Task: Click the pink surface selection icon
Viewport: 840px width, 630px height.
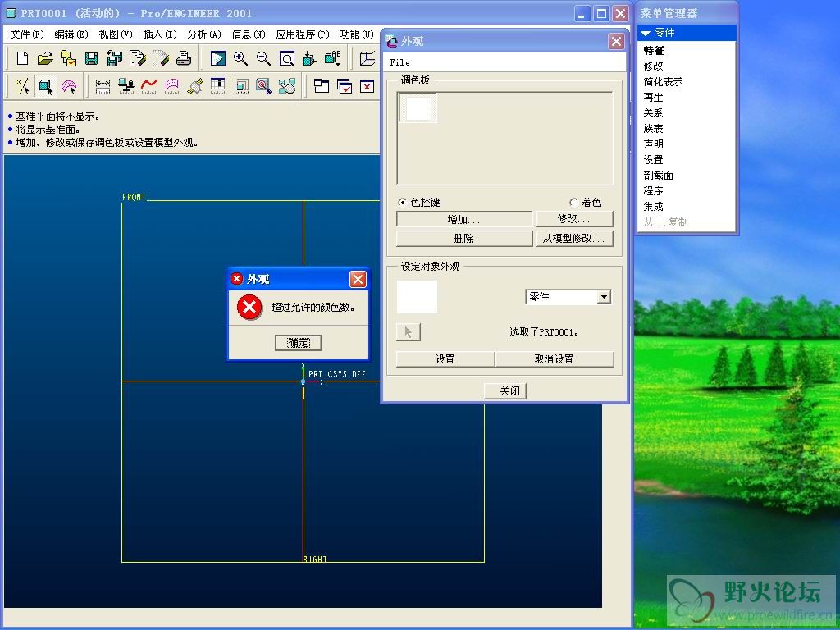Action: (69, 85)
